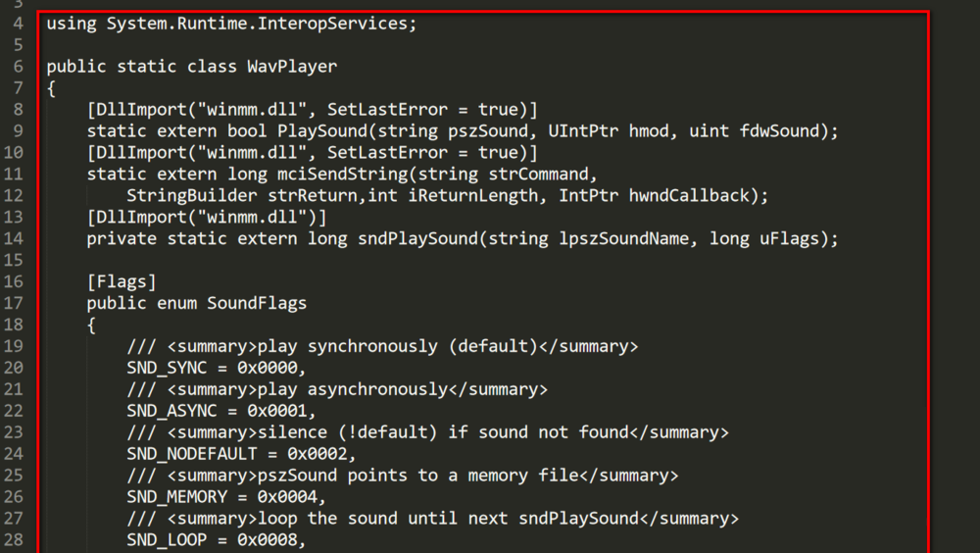This screenshot has height=553, width=980.
Task: Click line number 28 in the gutter
Action: (13, 539)
